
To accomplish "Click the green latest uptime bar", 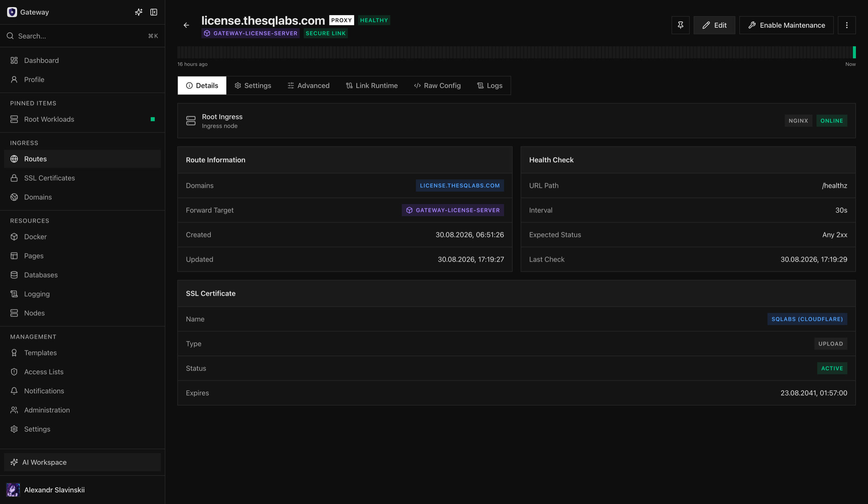I will 854,52.
